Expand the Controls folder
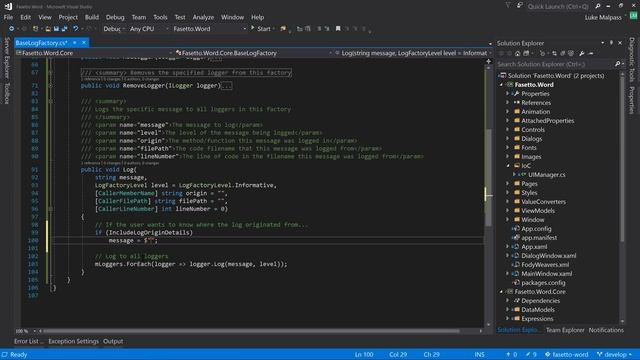This screenshot has height=360, width=640. [x=508, y=129]
